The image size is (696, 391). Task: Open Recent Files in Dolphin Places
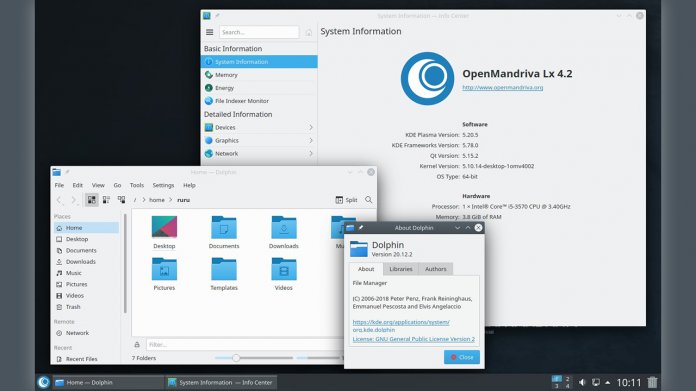[x=86, y=359]
